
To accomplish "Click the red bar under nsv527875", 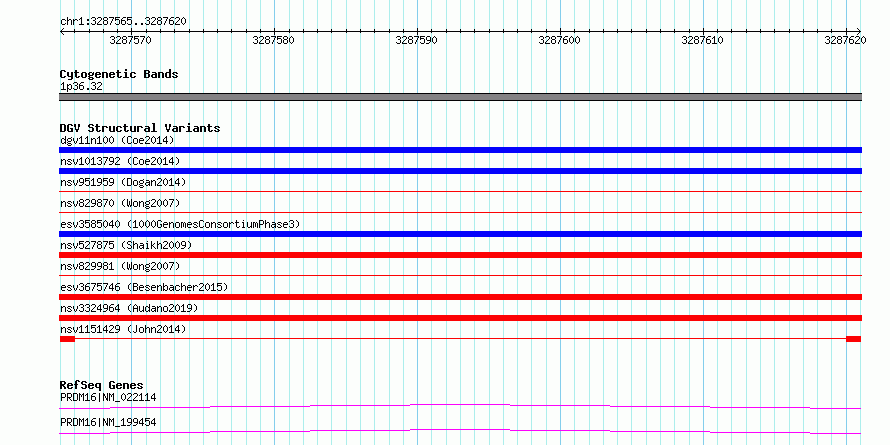I will point(460,255).
